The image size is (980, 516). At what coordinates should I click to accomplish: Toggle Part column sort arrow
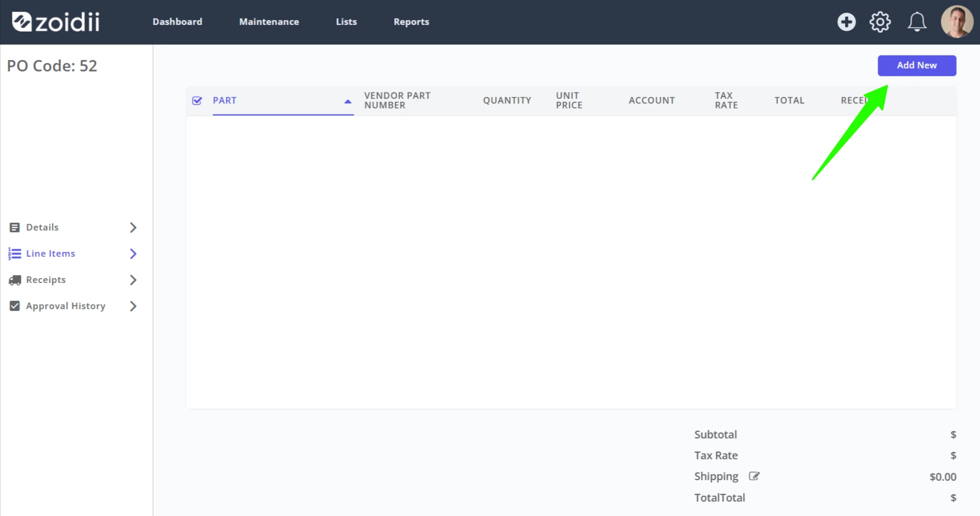tap(348, 101)
